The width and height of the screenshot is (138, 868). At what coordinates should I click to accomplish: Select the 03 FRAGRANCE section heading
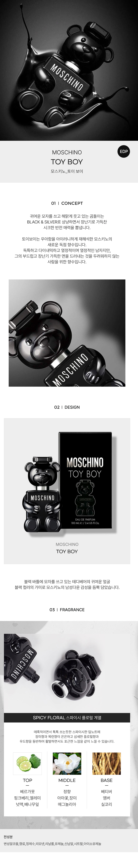[67, 610]
